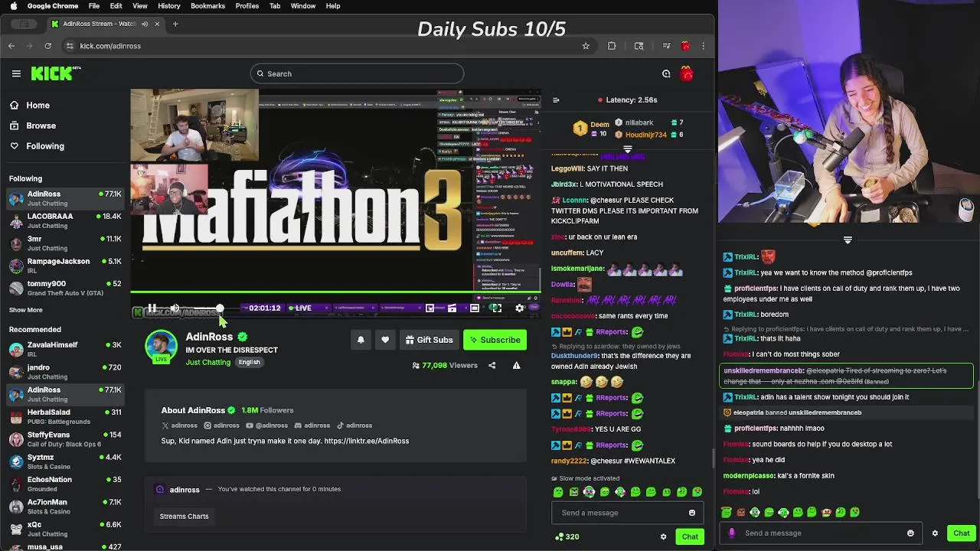Open the Kick sidebar hamburger menu

pos(16,73)
